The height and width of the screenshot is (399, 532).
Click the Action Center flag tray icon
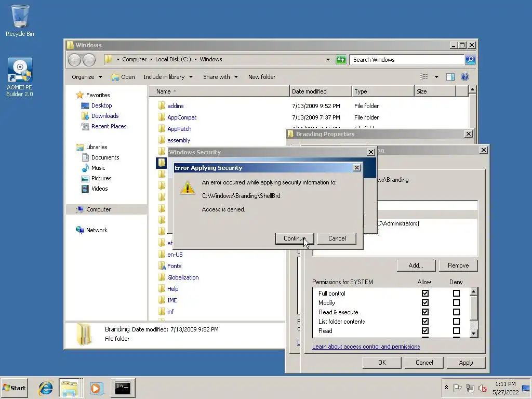pos(457,388)
